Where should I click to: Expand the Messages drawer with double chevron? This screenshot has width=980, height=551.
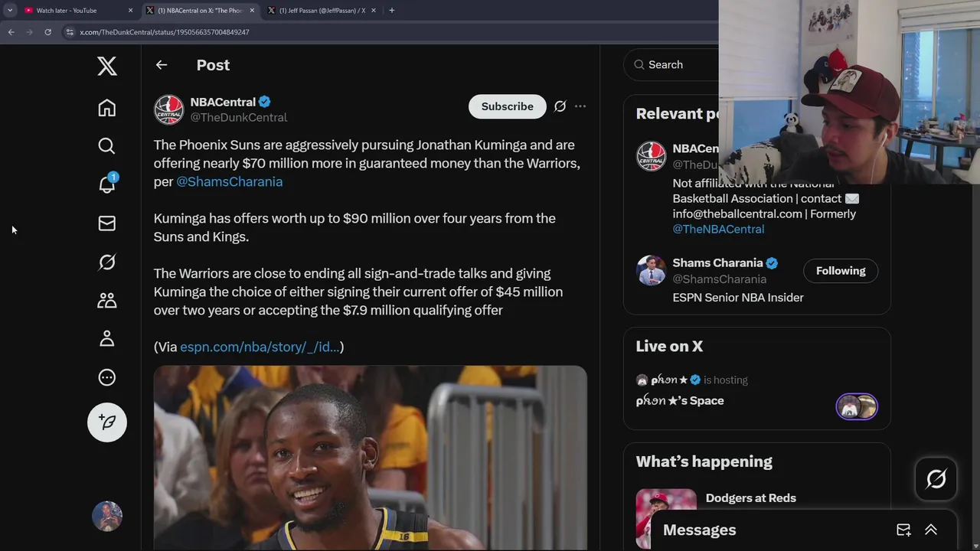point(931,530)
